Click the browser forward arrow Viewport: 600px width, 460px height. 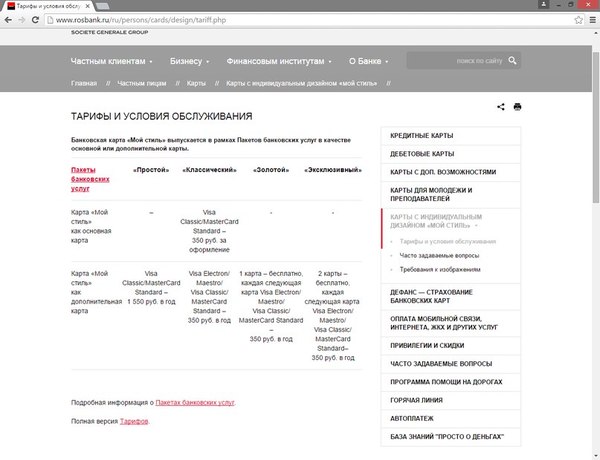click(x=21, y=20)
